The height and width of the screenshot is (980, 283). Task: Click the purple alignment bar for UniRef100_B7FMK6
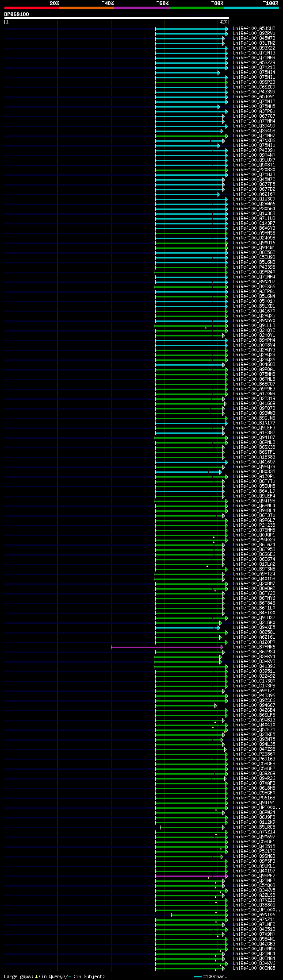pyautogui.click(x=167, y=647)
